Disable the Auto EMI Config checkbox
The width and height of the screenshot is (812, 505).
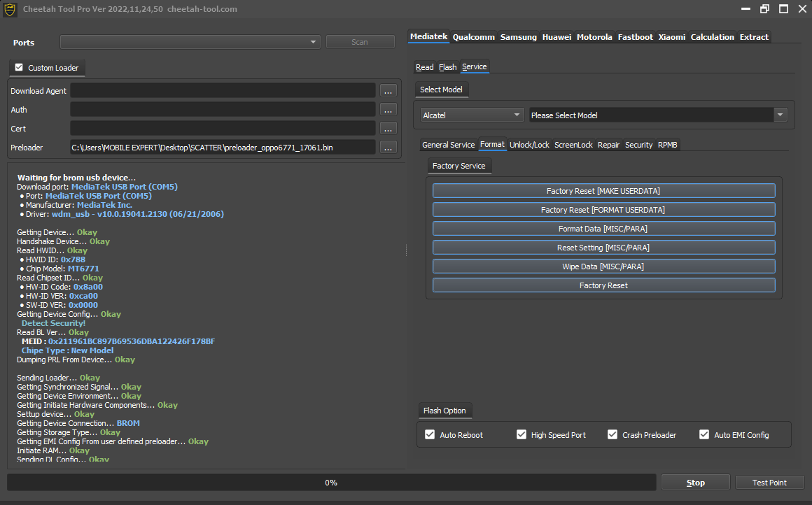click(x=704, y=434)
